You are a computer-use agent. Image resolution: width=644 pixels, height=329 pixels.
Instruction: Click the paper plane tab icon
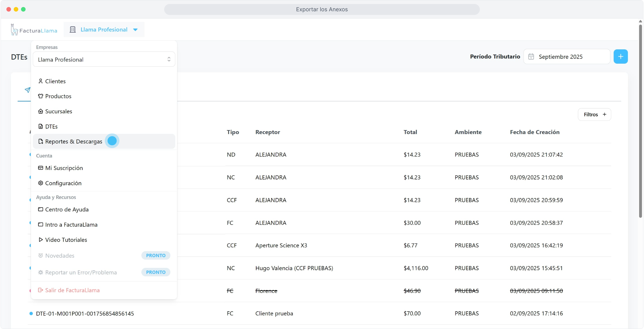[27, 90]
